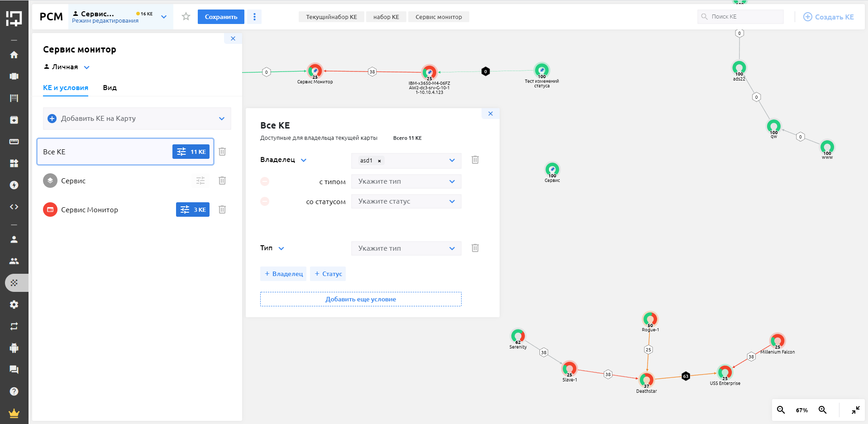This screenshot has width=868, height=424.
Task: Open the chat messages sidebar icon
Action: (14, 370)
